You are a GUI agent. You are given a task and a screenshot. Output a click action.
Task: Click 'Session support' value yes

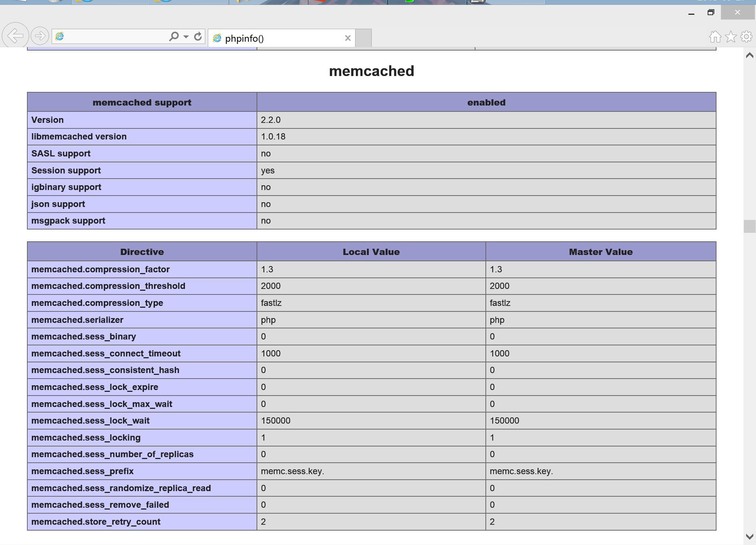click(268, 170)
